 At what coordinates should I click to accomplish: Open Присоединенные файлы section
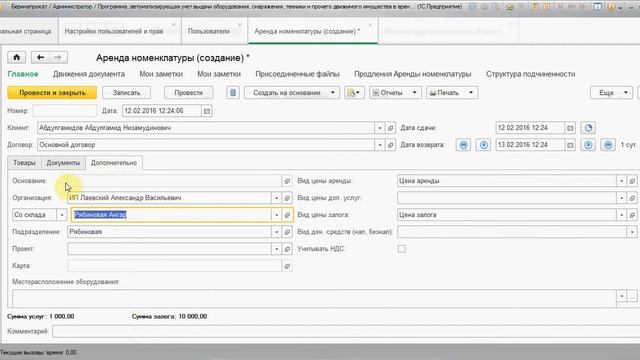tap(298, 74)
